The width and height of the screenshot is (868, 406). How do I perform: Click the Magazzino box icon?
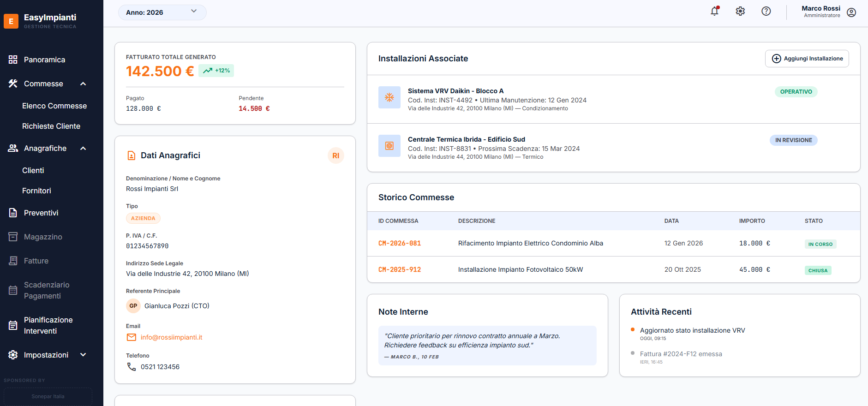(x=13, y=237)
